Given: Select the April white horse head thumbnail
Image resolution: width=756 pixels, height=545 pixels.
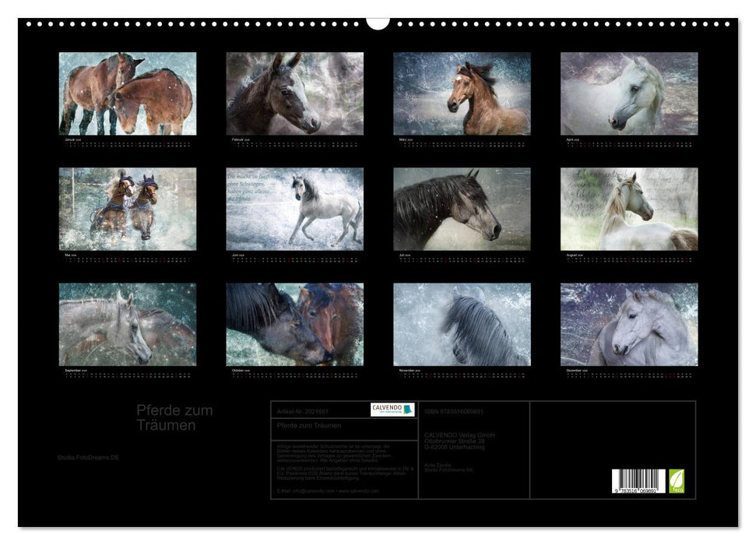Looking at the screenshot, I should [629, 93].
